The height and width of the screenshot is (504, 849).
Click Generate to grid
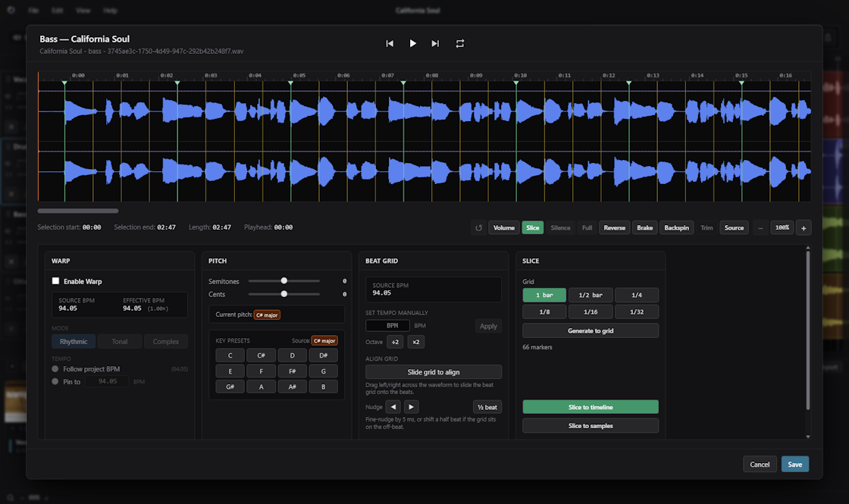(x=591, y=330)
